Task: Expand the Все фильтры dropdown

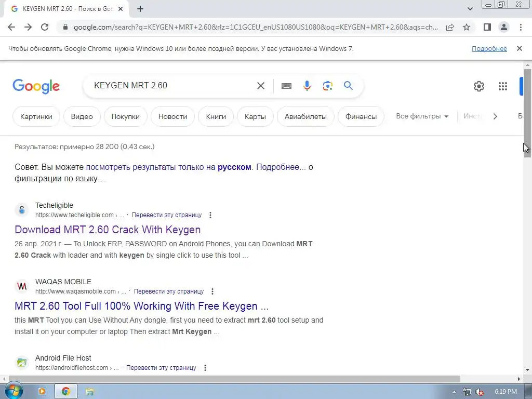Action: (422, 116)
